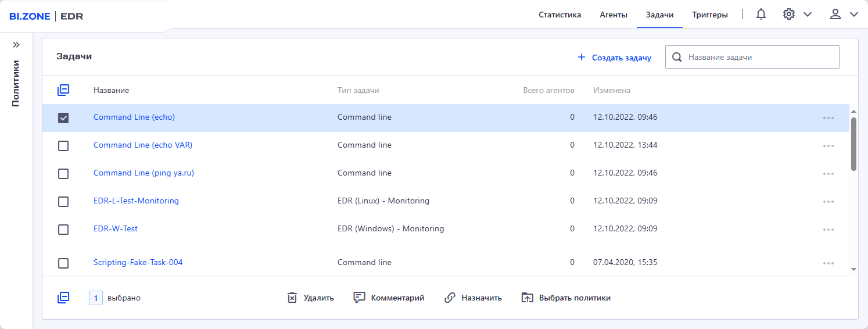Screen dimensions: 868x329
Task: Switch to the Агенты tab
Action: point(613,15)
